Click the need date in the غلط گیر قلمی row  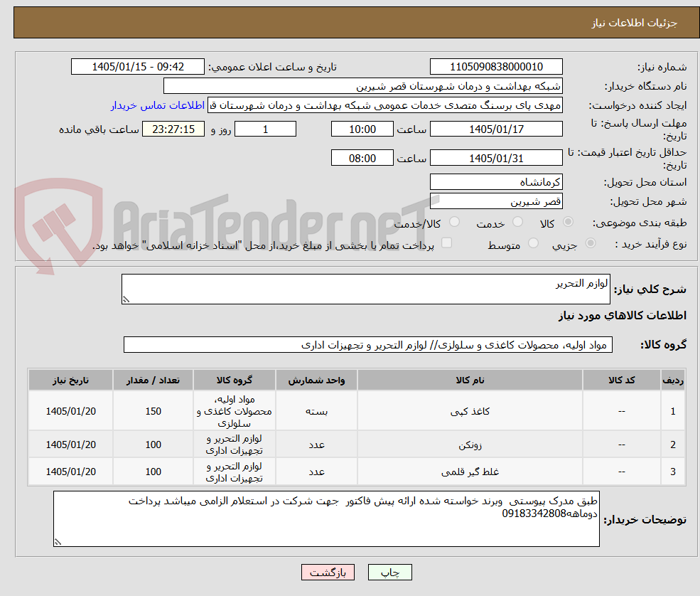click(70, 472)
